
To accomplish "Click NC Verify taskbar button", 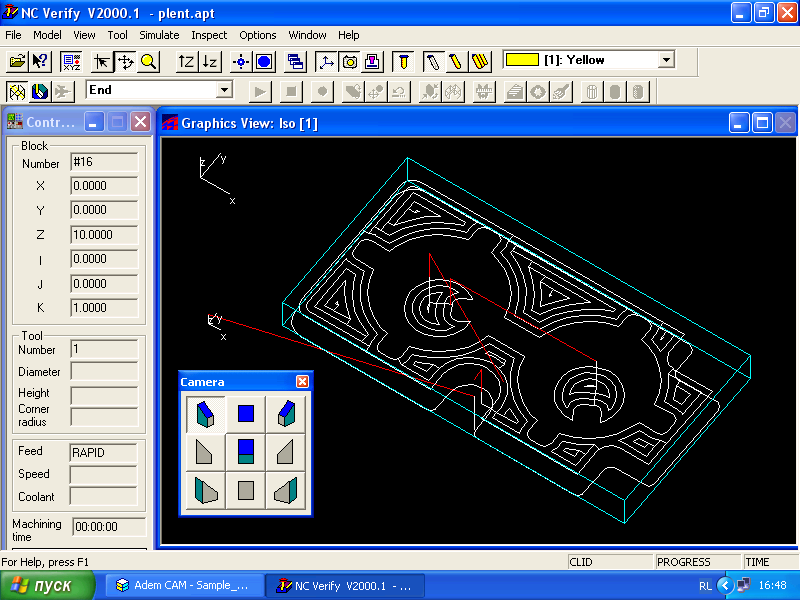I will coord(345,585).
